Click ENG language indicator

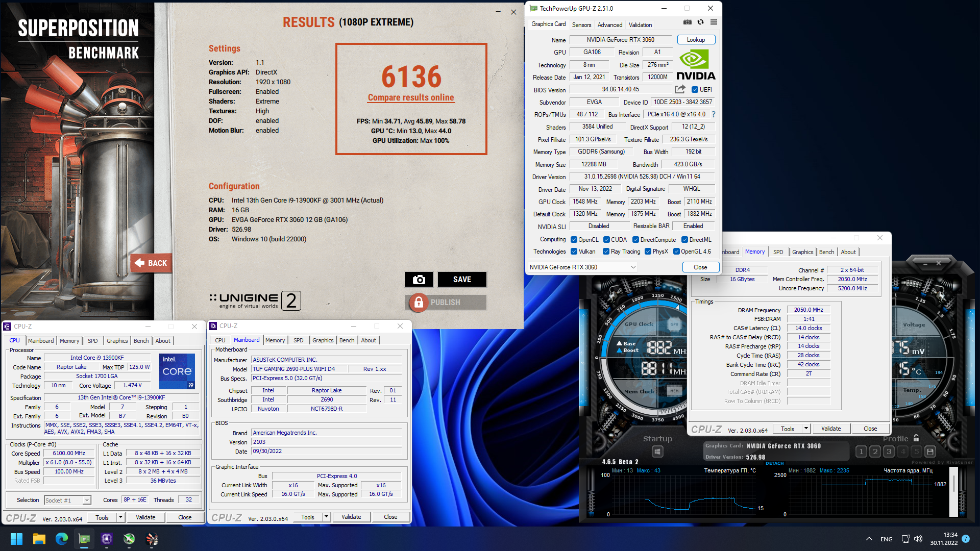click(887, 539)
